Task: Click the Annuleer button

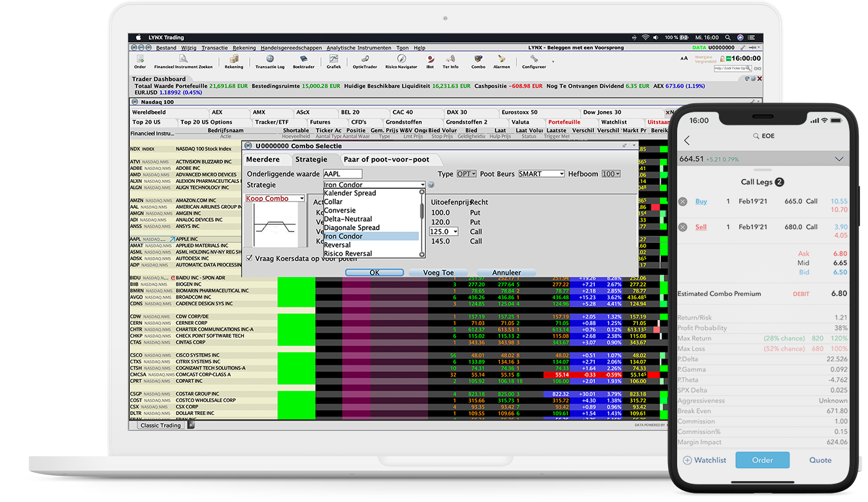Action: [x=507, y=273]
